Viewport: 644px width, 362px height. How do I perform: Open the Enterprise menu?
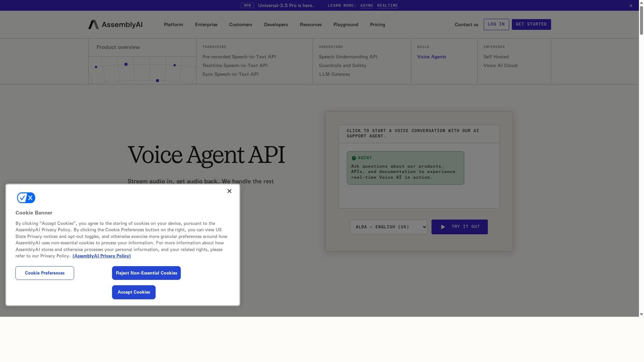pos(206,24)
